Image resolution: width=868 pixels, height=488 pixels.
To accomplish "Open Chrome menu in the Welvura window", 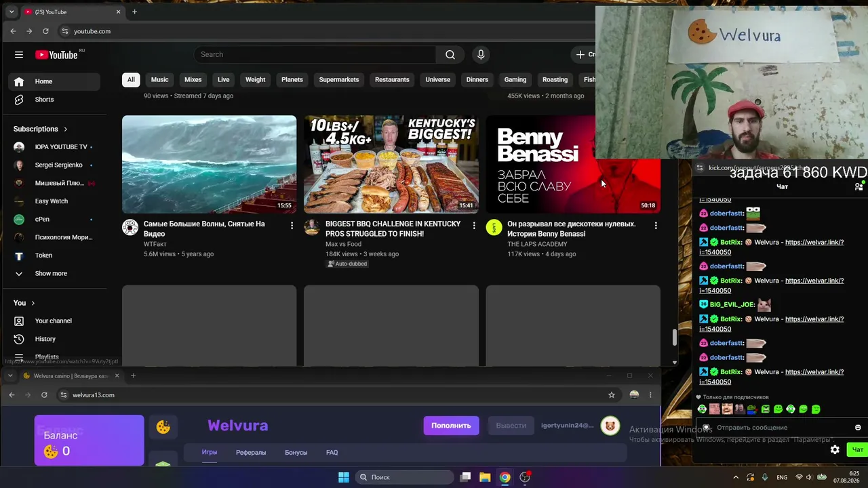I will coord(650,395).
